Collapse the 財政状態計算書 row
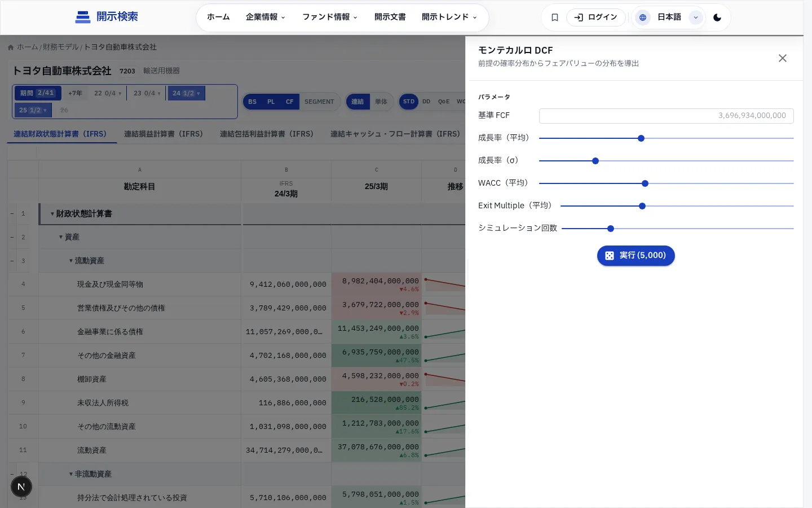Screen dimensions: 812x508 coord(52,214)
